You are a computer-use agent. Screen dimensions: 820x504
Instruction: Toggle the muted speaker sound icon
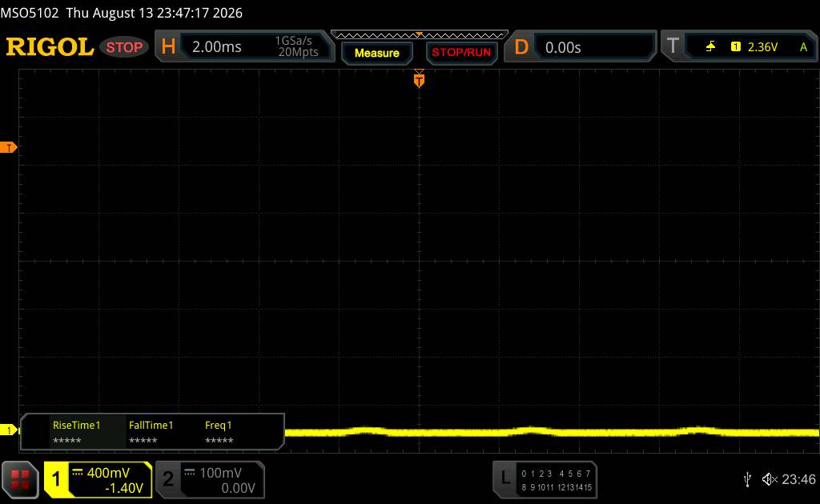770,479
